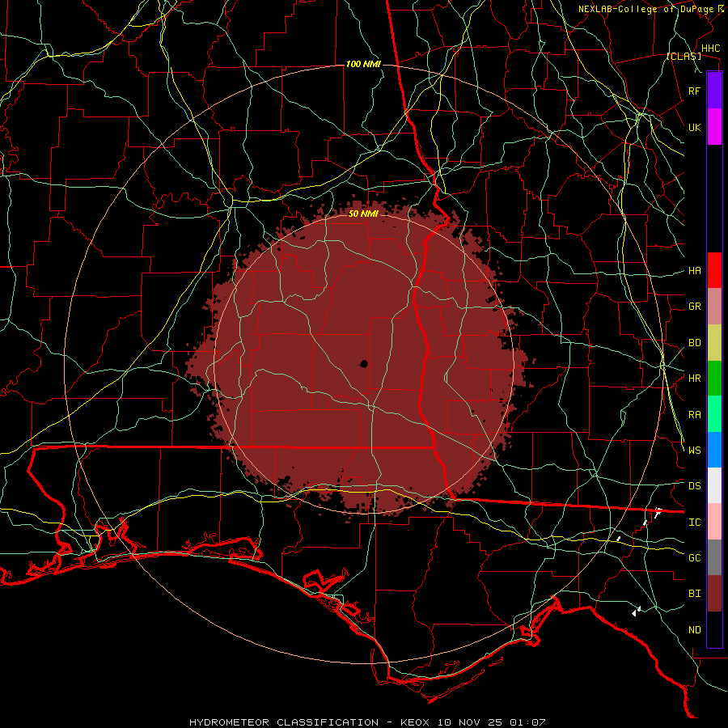The width and height of the screenshot is (728, 728).
Task: Click the 'HHC' product label
Action: tap(711, 49)
